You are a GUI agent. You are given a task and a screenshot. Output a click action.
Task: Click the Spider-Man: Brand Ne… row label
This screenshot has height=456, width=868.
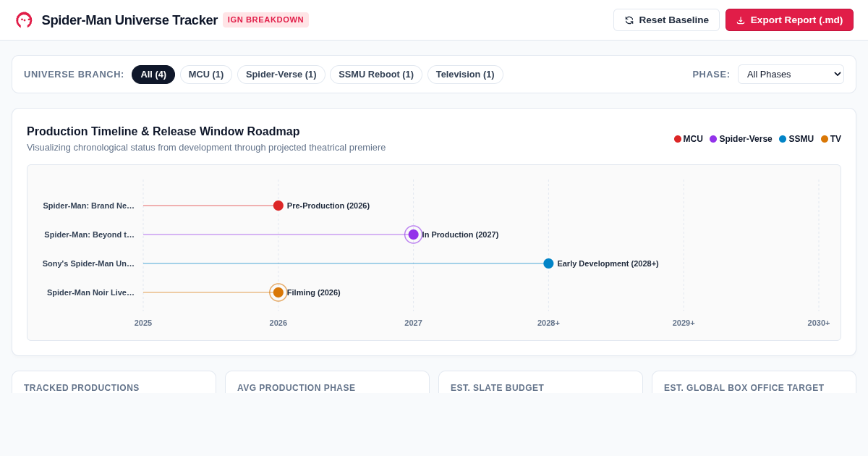pos(88,206)
